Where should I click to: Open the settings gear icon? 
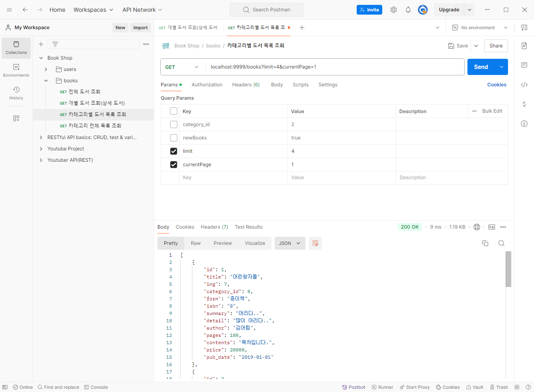coord(394,10)
